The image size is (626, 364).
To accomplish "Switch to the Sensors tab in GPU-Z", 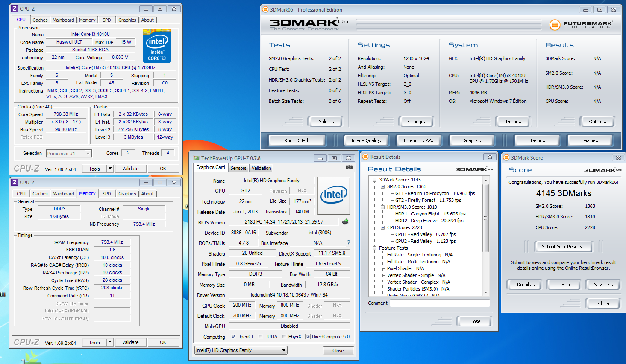I will click(x=238, y=168).
